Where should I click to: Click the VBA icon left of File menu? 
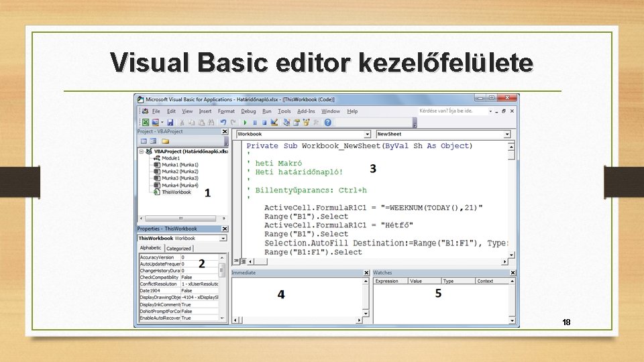click(145, 111)
